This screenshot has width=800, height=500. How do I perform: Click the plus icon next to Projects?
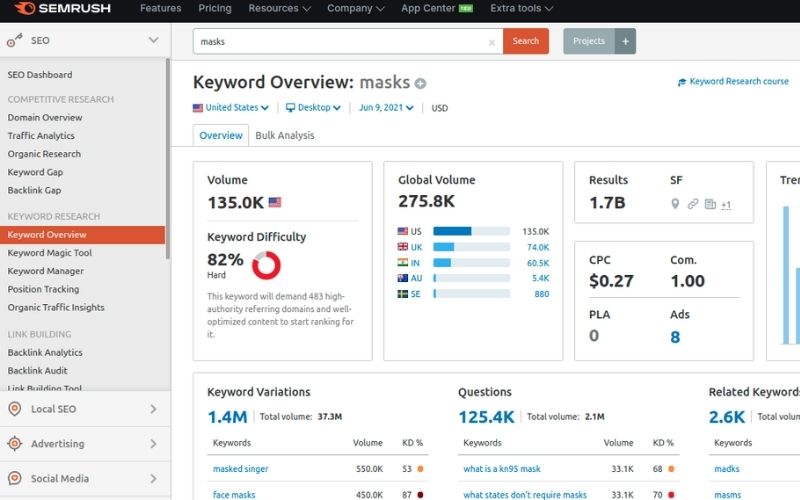pos(626,41)
